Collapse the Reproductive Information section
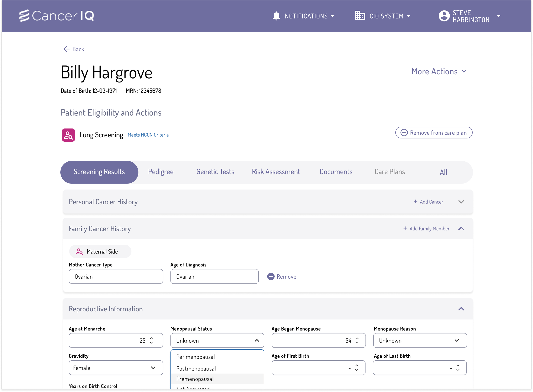Viewport: 533px width, 392px height. pos(461,309)
